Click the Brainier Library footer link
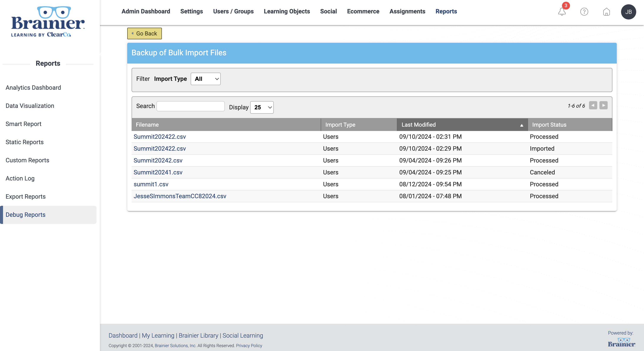 [x=198, y=335]
